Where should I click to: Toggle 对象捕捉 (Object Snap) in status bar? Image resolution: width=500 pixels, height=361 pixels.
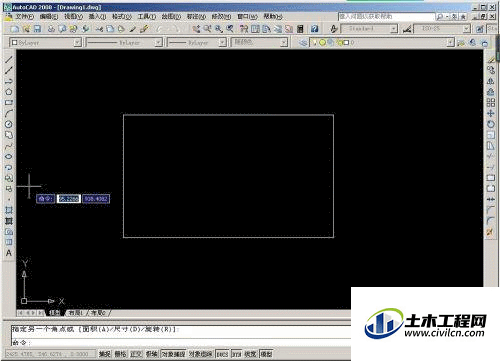173,354
